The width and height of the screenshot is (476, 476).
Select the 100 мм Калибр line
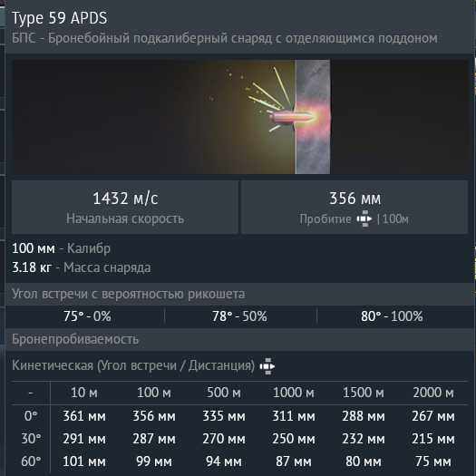point(62,248)
